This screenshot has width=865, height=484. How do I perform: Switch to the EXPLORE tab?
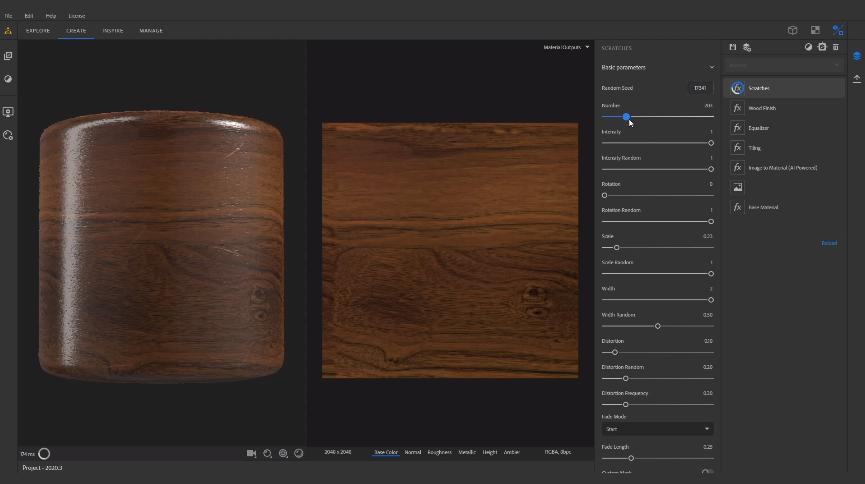pyautogui.click(x=37, y=30)
